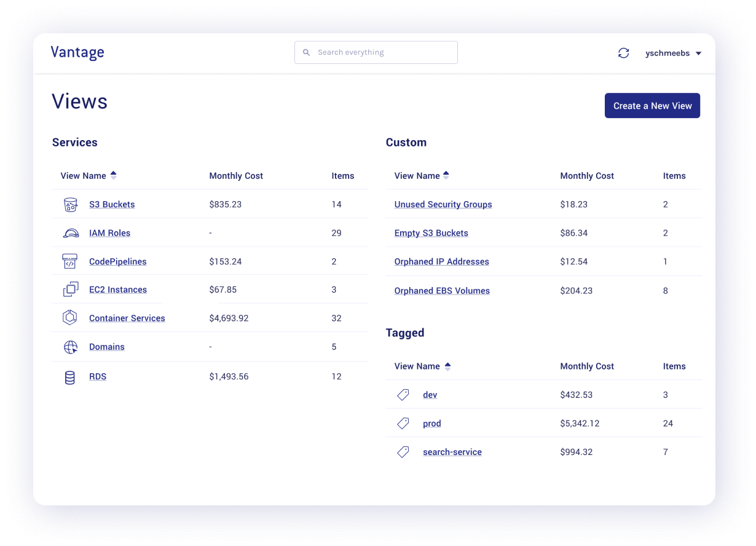Click the Search everything field
The width and height of the screenshot is (756, 546).
point(376,52)
